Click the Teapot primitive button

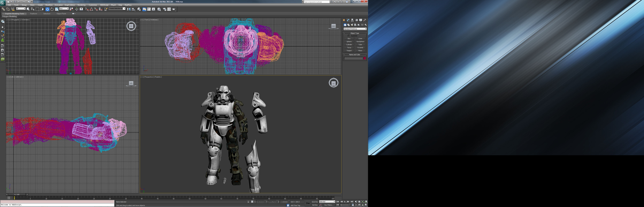coord(349,50)
